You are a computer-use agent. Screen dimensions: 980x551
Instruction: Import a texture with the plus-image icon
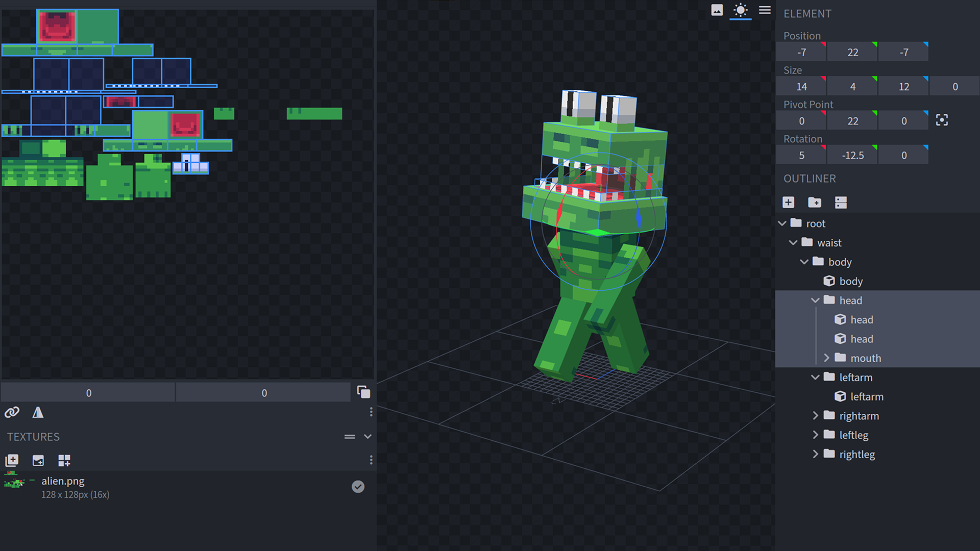click(x=12, y=461)
